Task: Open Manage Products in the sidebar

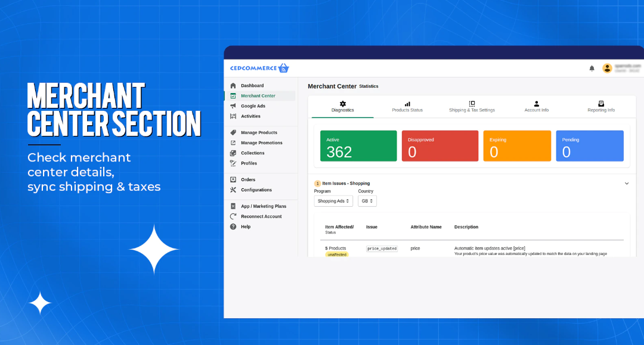Action: (260, 132)
